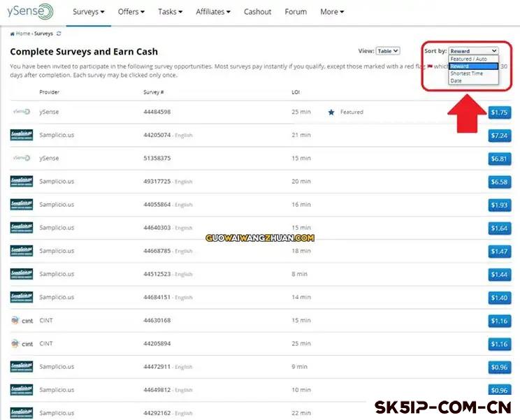Click the LOI column header
The image size is (520, 420).
(x=296, y=92)
